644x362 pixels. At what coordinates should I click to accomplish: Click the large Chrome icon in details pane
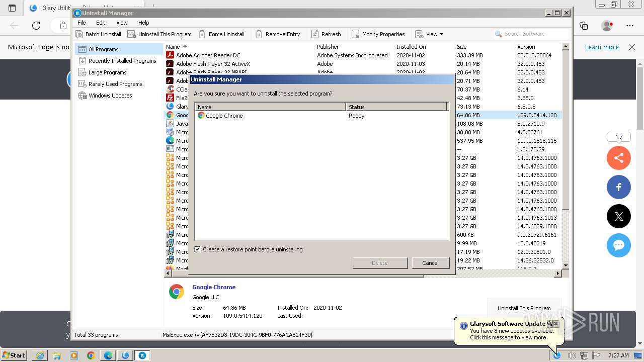pyautogui.click(x=177, y=292)
